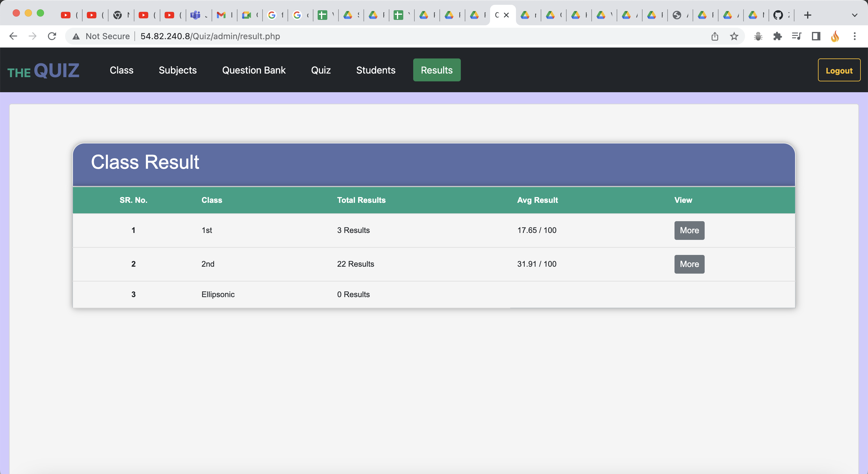Open the first YouTube tab
Screen dimensions: 868x474
tap(66, 15)
